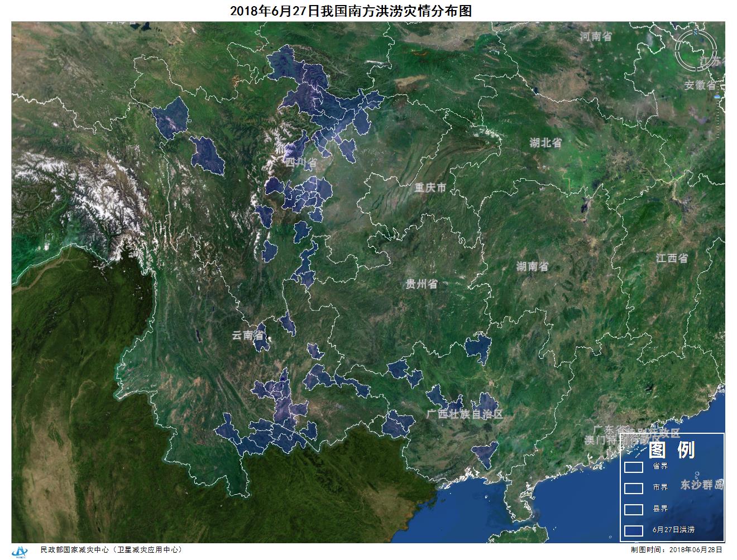
Task: Click the '云南省' map label
Action: pyautogui.click(x=248, y=336)
